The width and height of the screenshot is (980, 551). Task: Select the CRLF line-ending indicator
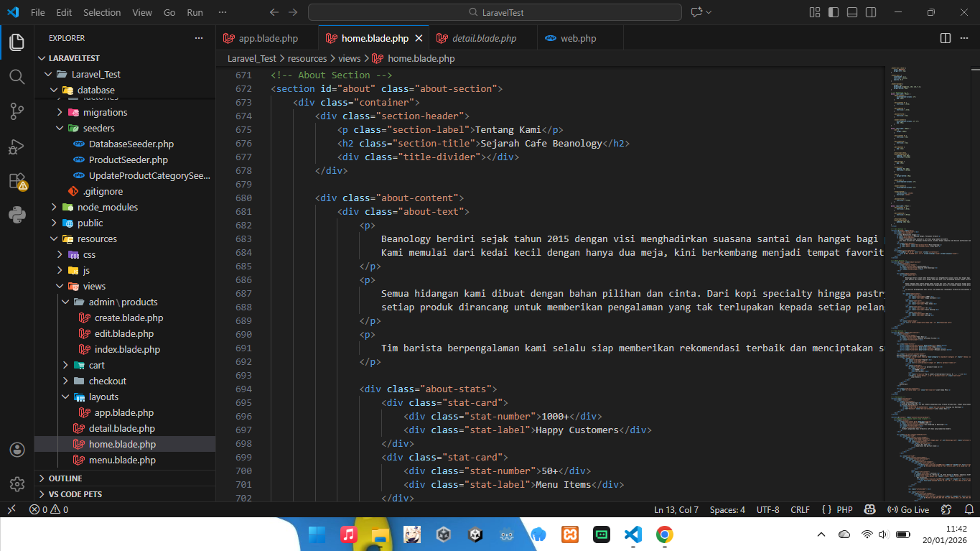pos(800,509)
